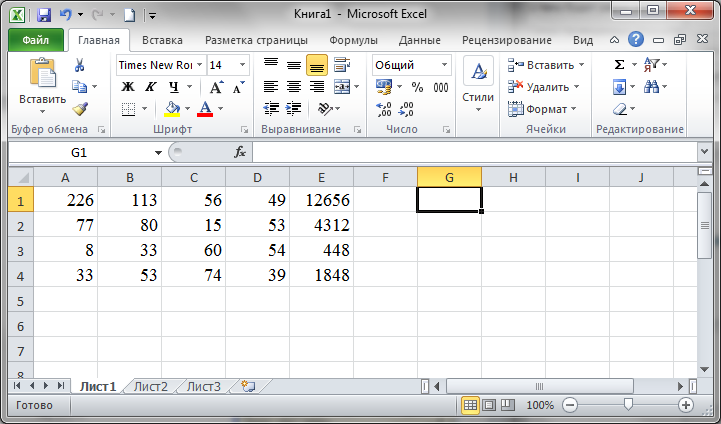Switch to Разметка страницы tab

[x=256, y=40]
